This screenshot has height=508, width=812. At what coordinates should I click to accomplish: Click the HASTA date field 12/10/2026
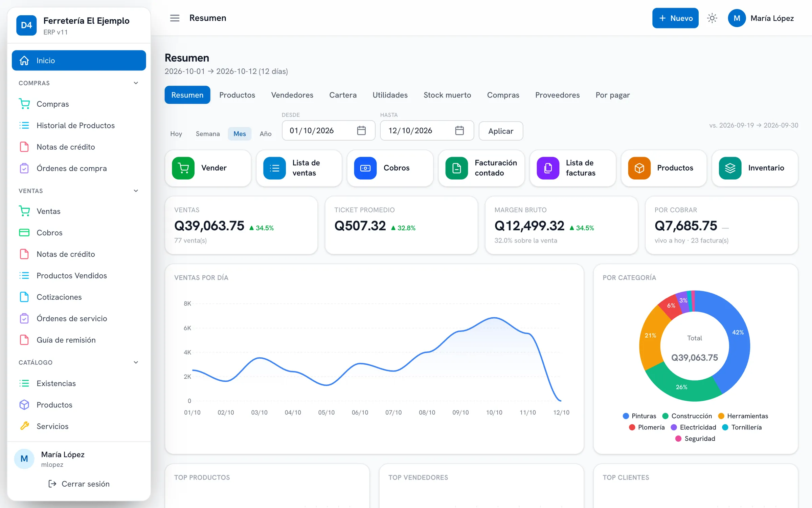pos(427,130)
